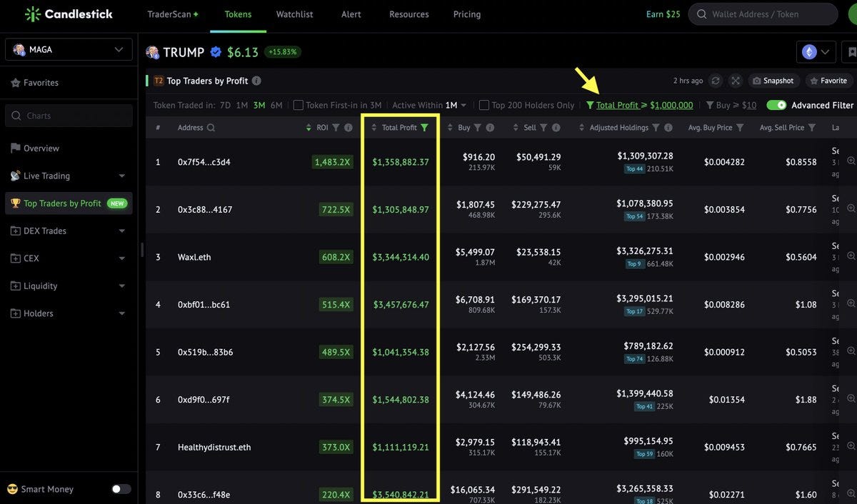The image size is (857, 504).
Task: Select Top Traders by Profit in sidebar
Action: click(x=69, y=203)
